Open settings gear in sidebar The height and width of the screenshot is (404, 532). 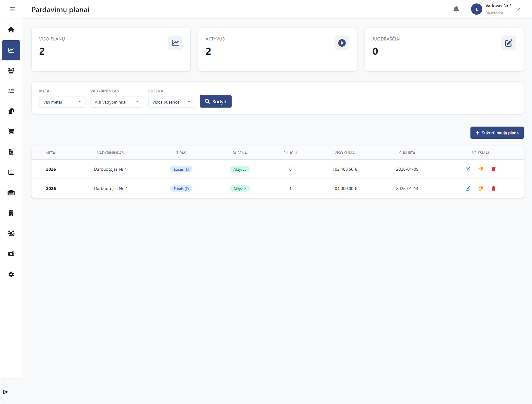tap(11, 274)
